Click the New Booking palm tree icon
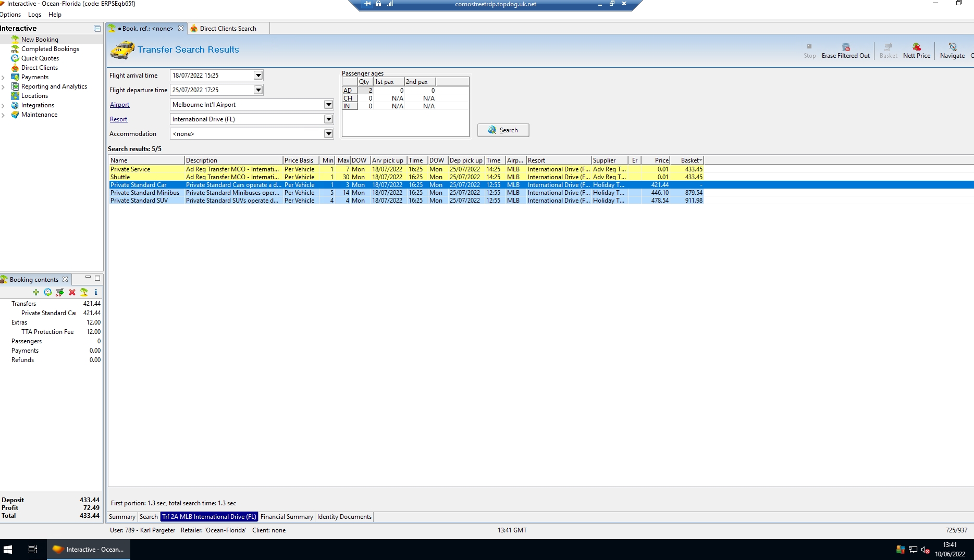 (x=15, y=40)
